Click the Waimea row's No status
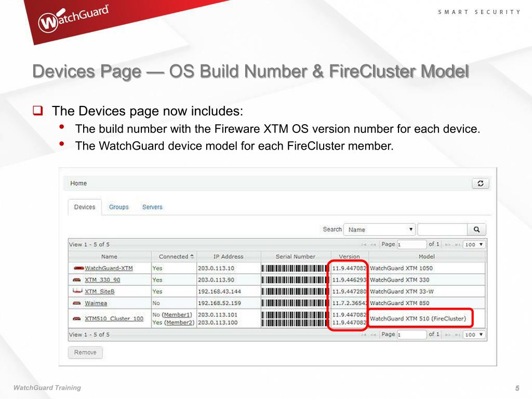This screenshot has height=399, width=532. coord(156,303)
